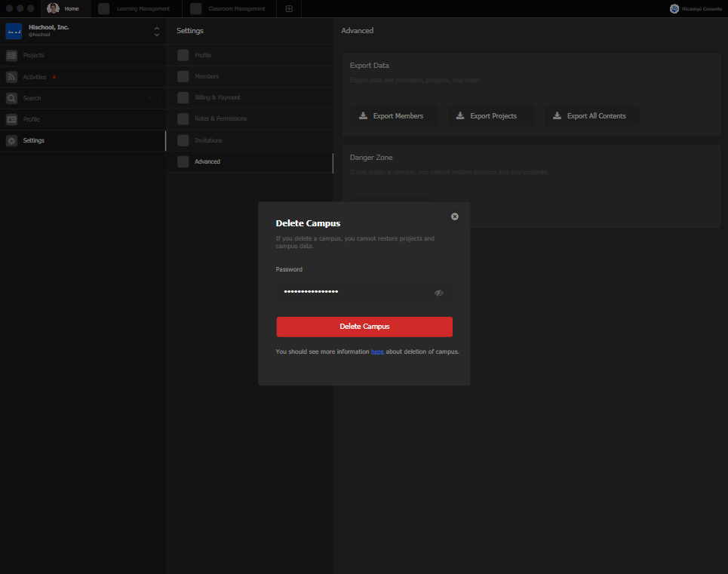Open the Profile card icon in sidebar
The height and width of the screenshot is (574, 728).
[x=11, y=119]
